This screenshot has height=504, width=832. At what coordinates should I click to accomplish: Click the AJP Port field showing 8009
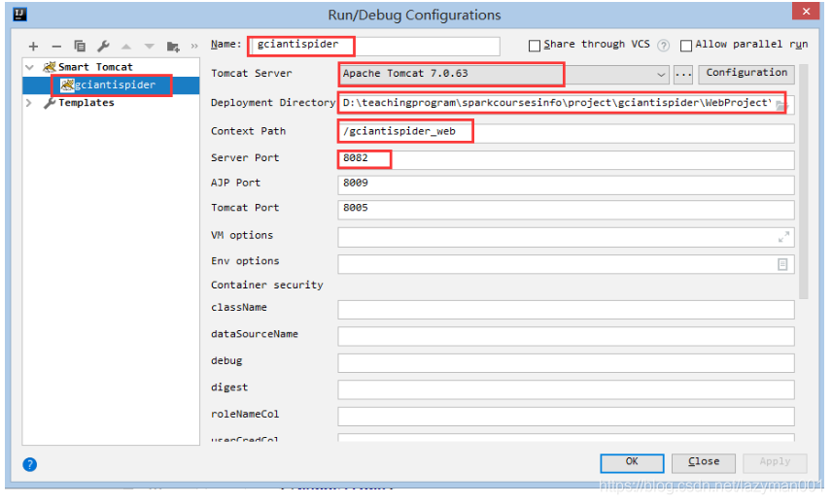pyautogui.click(x=566, y=185)
